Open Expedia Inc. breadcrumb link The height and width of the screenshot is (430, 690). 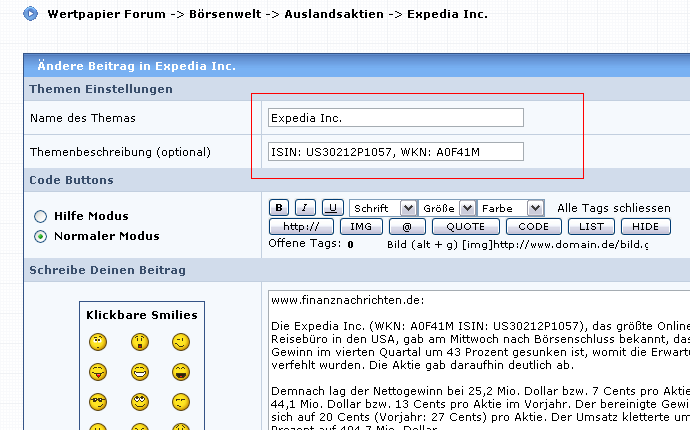pyautogui.click(x=447, y=14)
